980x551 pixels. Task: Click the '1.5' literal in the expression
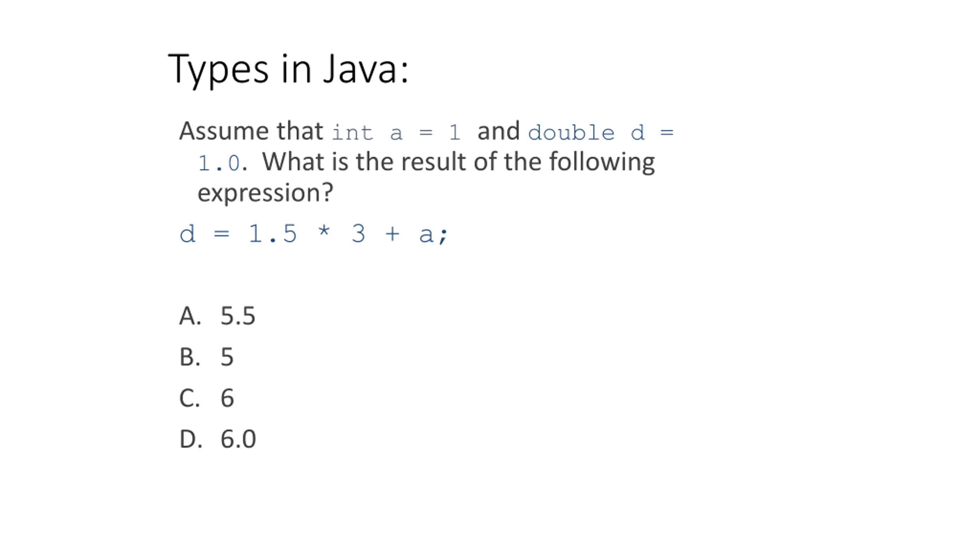coord(273,233)
